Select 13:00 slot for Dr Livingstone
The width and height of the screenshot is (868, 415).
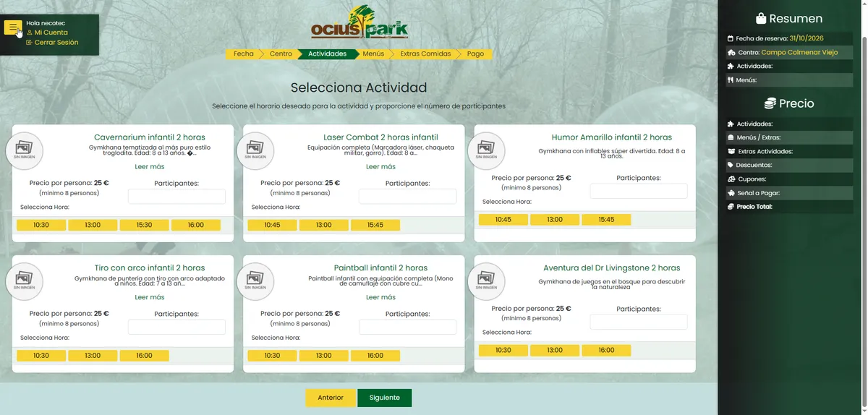555,351
